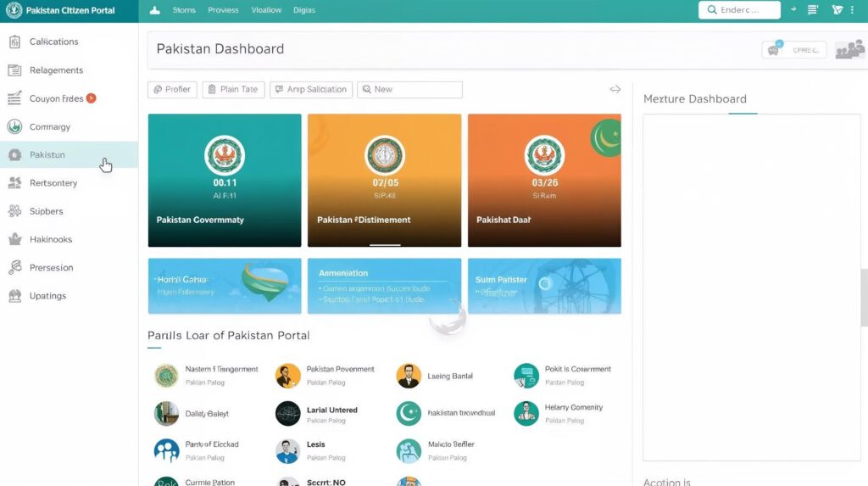Click the Plain Tate button
The width and height of the screenshot is (868, 486).
(234, 89)
